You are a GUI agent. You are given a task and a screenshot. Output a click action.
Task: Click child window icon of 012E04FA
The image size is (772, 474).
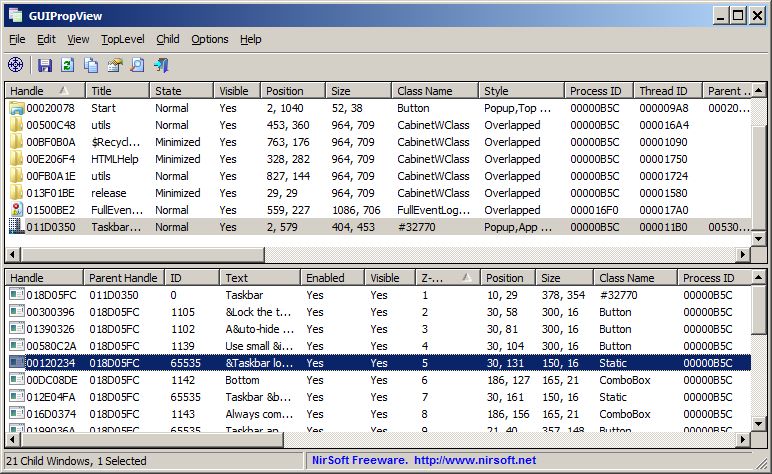coord(17,396)
